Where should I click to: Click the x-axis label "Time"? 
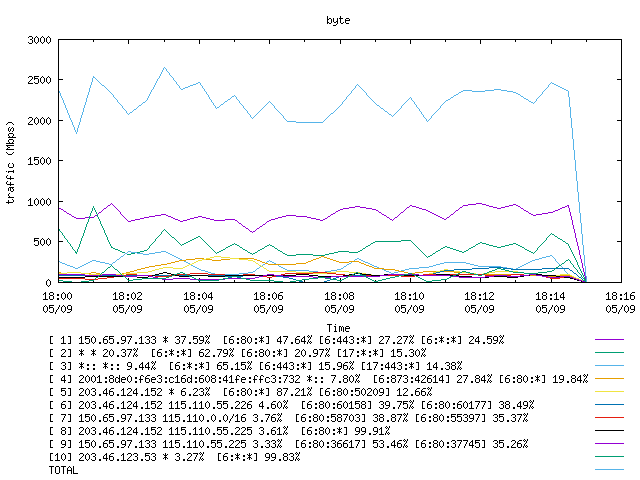tap(338, 328)
